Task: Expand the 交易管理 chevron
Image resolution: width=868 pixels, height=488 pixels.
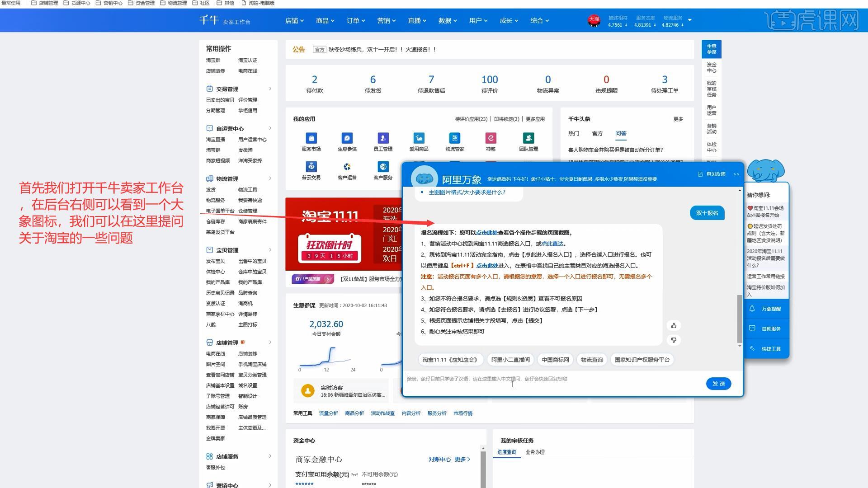Action: (270, 89)
